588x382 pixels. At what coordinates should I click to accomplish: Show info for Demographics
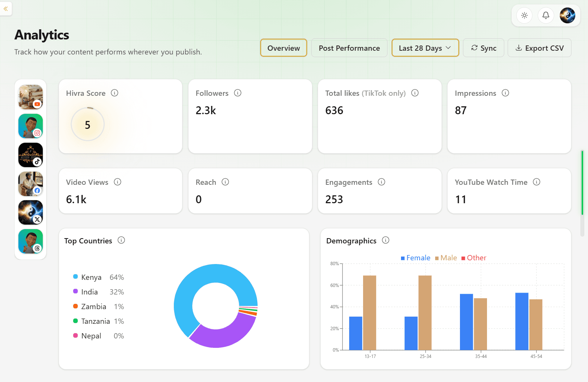coord(386,240)
